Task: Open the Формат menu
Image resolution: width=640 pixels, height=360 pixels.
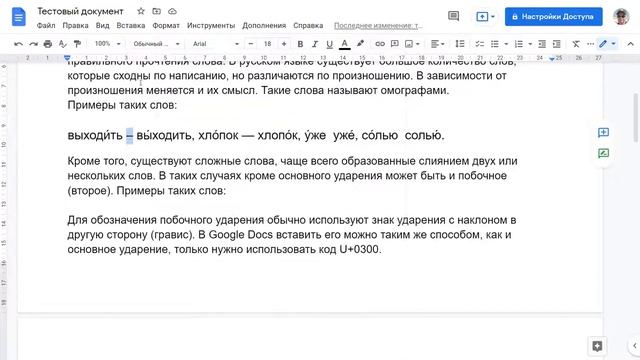Action: tap(166, 25)
